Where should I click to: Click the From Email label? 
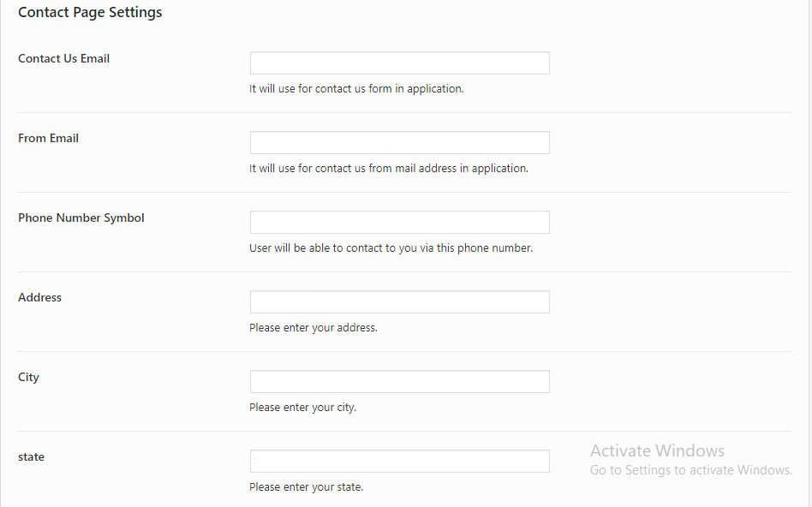pos(49,139)
